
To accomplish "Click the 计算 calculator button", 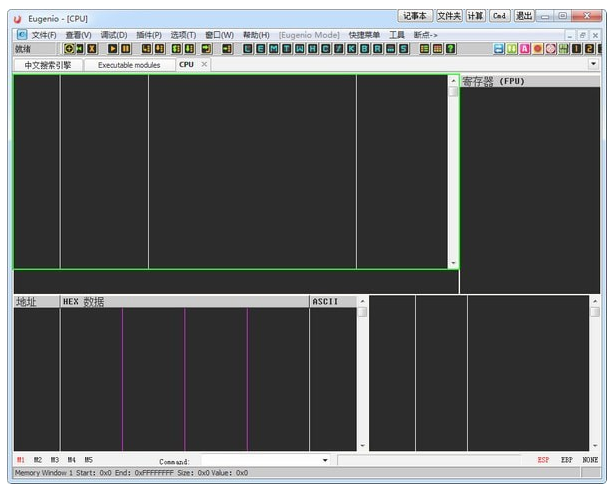I will pyautogui.click(x=475, y=16).
